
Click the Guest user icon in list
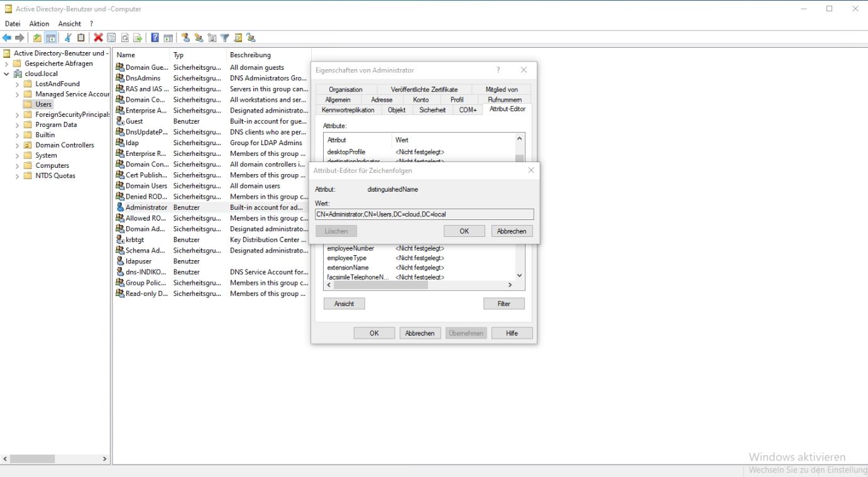click(x=120, y=121)
